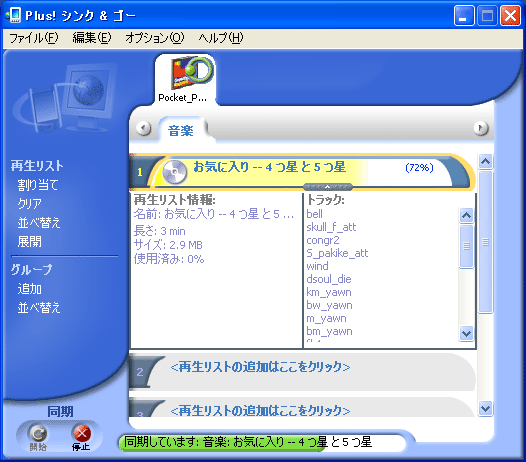This screenshot has height=462, width=526.
Task: Click the app icon in title bar
Action: click(13, 15)
